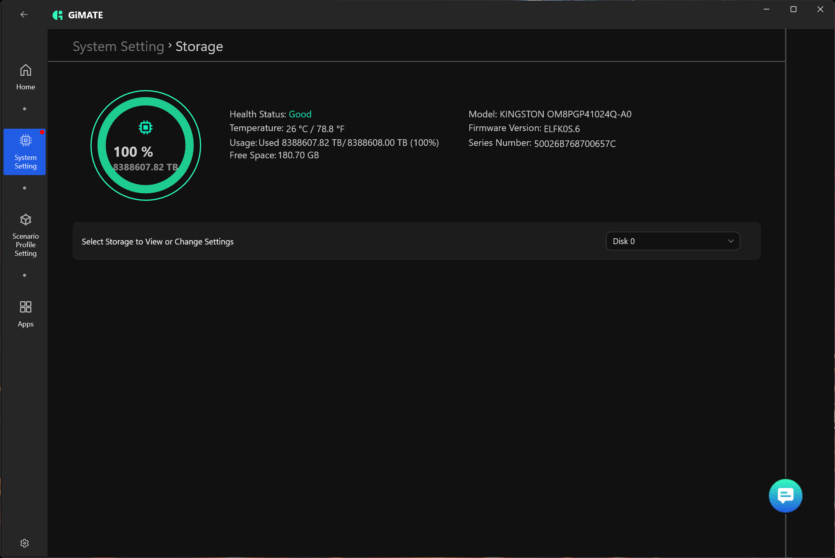
Task: Click the Health Status Good label
Action: pos(299,114)
